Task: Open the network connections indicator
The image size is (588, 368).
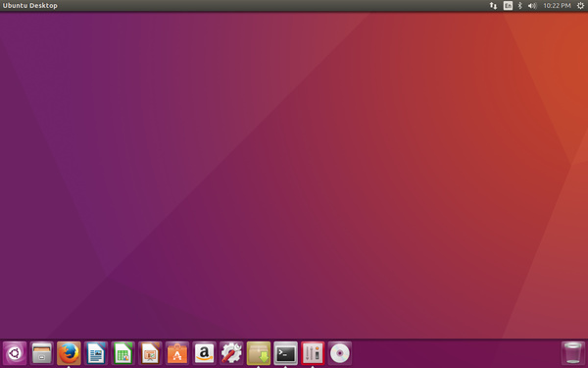Action: pos(494,6)
